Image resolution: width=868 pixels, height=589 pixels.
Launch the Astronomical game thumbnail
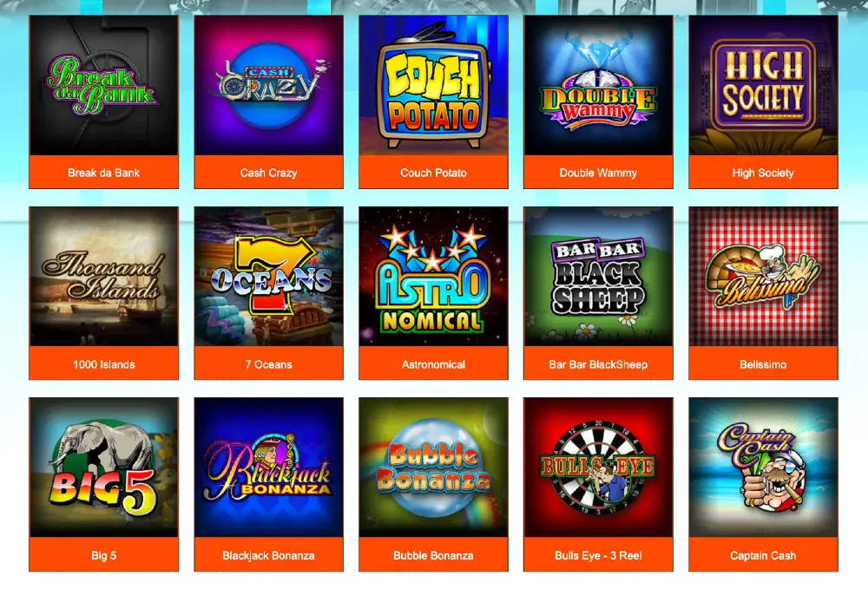click(x=433, y=277)
